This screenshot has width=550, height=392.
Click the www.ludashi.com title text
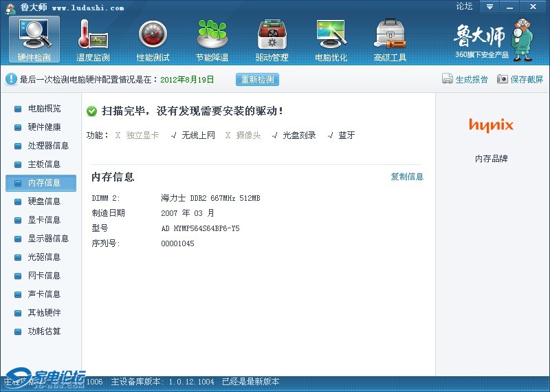pyautogui.click(x=88, y=8)
